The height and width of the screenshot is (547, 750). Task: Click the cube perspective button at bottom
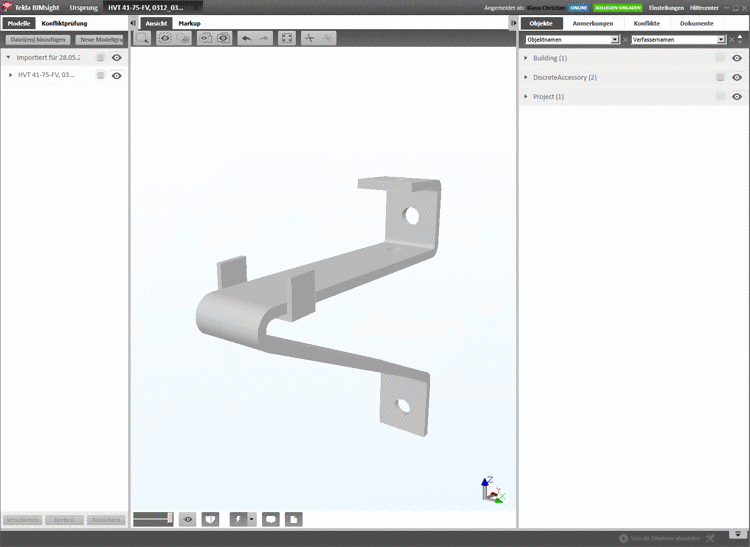[x=210, y=519]
